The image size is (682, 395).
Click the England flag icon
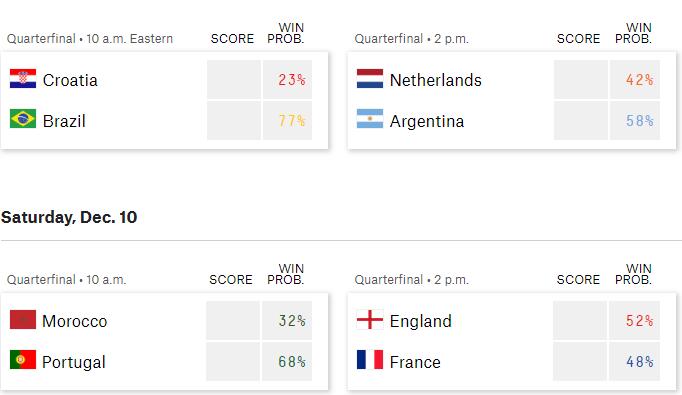click(370, 320)
